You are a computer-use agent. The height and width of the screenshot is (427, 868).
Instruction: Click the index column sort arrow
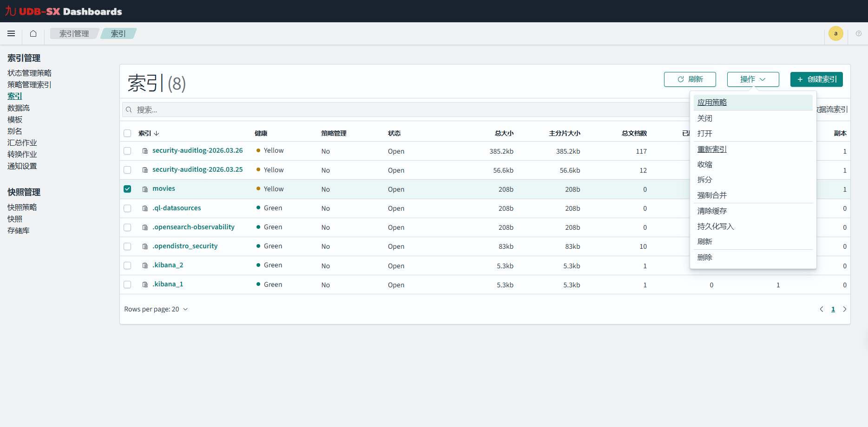[x=157, y=133]
